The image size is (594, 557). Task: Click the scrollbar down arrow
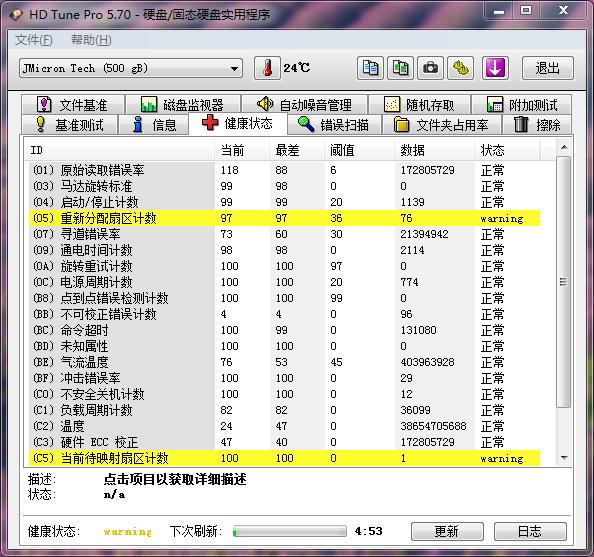[x=564, y=458]
